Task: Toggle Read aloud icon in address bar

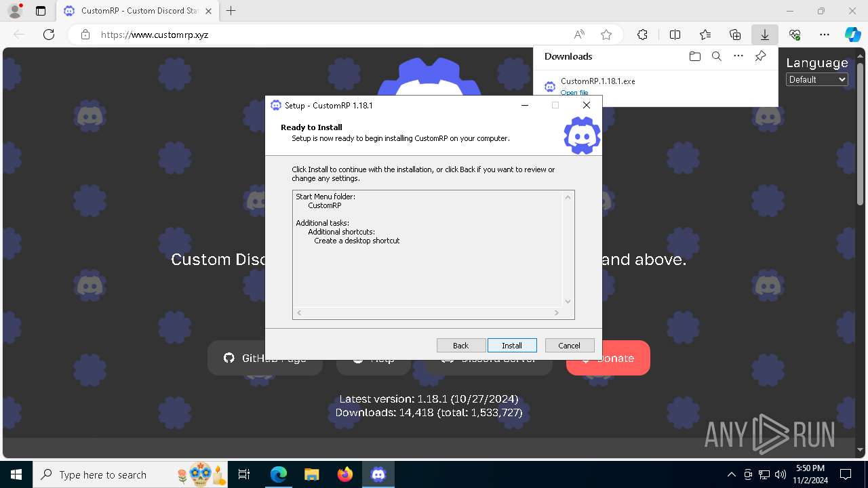Action: pyautogui.click(x=579, y=35)
